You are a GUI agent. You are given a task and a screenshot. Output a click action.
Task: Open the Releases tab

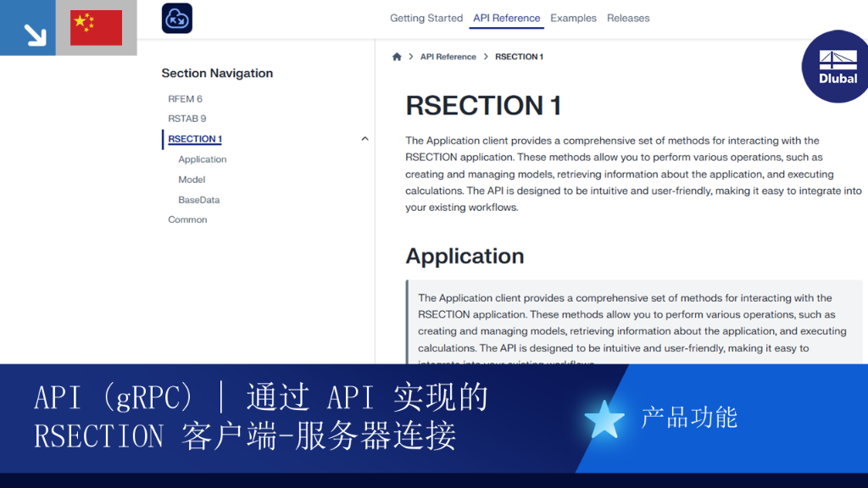coord(628,18)
